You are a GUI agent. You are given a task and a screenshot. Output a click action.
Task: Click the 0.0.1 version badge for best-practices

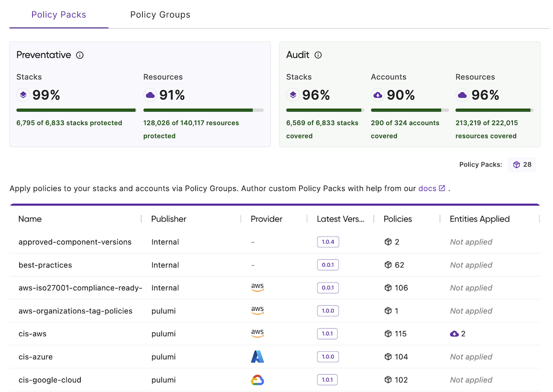pos(328,264)
